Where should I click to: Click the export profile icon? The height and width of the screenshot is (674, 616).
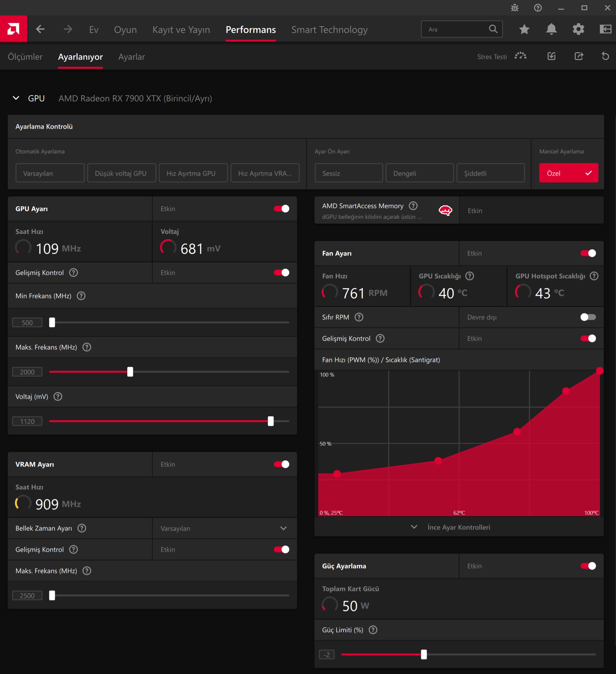point(579,56)
